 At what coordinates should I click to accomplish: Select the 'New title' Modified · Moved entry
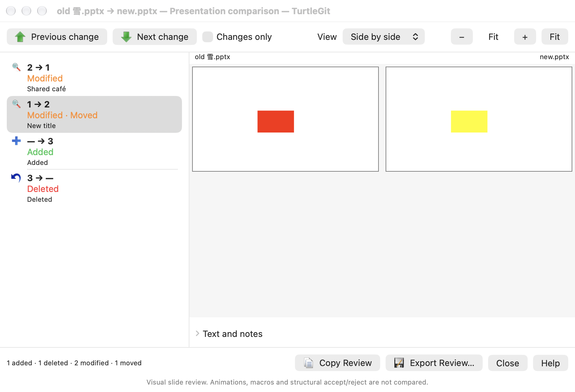[94, 115]
